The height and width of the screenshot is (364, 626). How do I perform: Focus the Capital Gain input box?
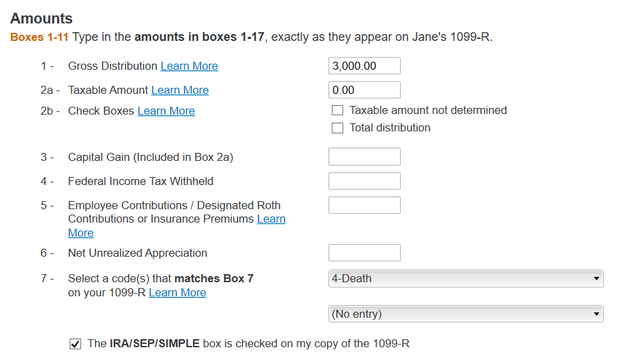tap(364, 157)
